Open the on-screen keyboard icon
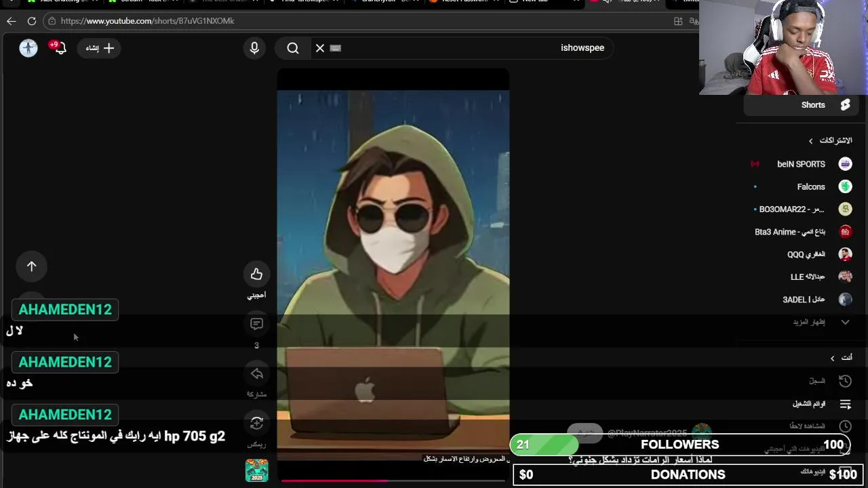 tap(335, 48)
